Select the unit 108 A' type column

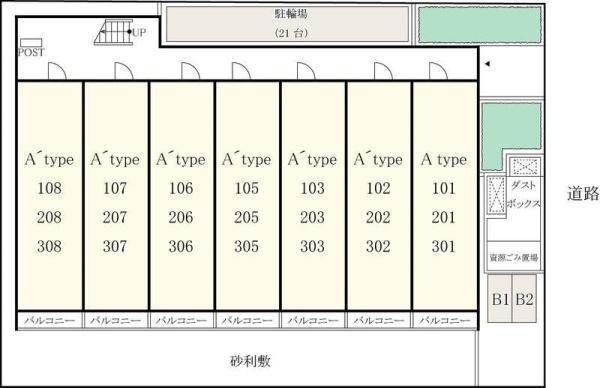pyautogui.click(x=50, y=196)
